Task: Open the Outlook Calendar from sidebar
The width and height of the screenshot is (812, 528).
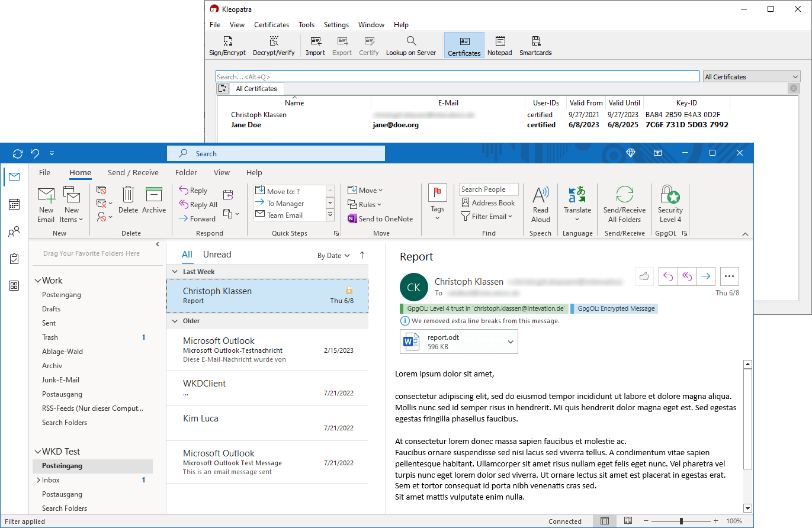Action: (x=14, y=204)
